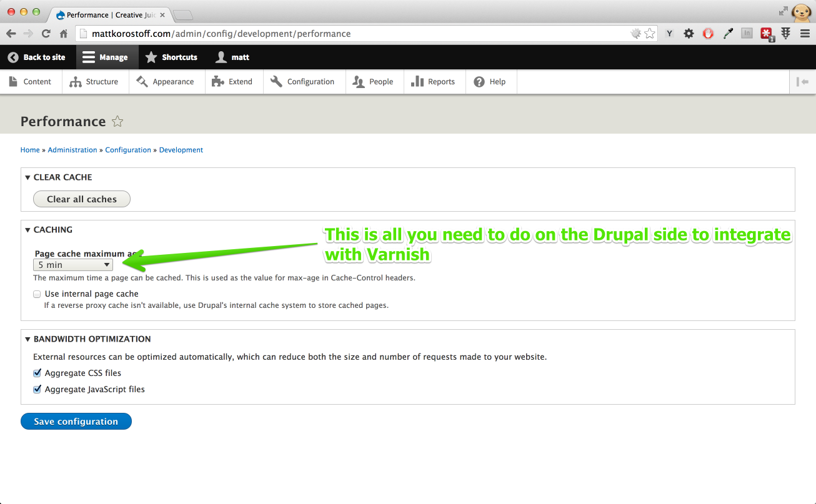Follow the Configuration breadcrumb link
The image size is (816, 504).
128,150
